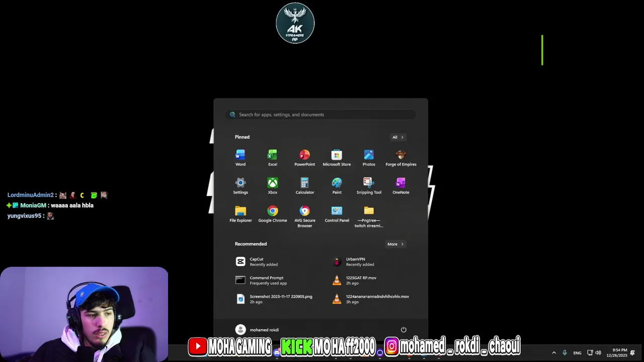Open Calculator
The height and width of the screenshot is (362, 644).
[305, 186]
